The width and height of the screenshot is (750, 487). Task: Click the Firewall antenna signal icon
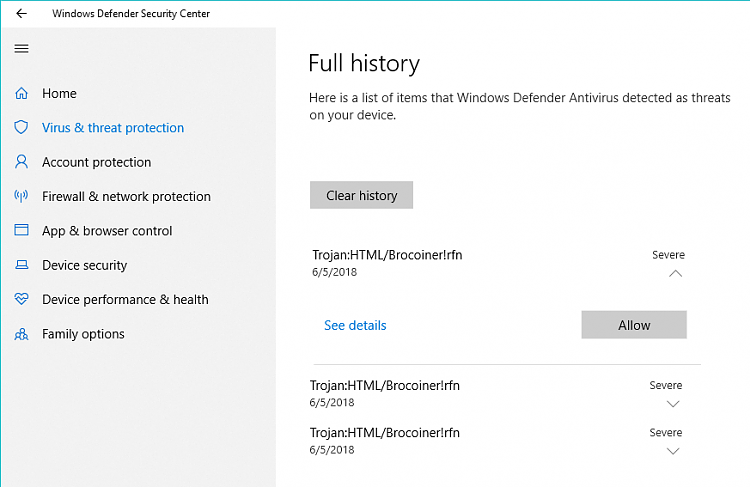(21, 196)
